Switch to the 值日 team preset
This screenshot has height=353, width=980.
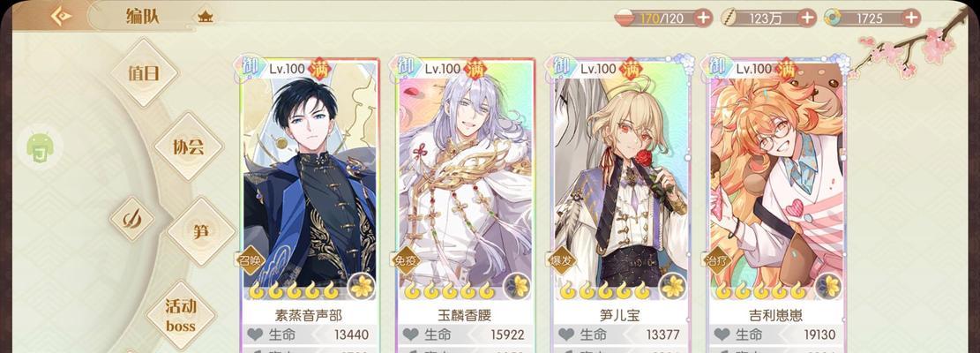(x=145, y=73)
